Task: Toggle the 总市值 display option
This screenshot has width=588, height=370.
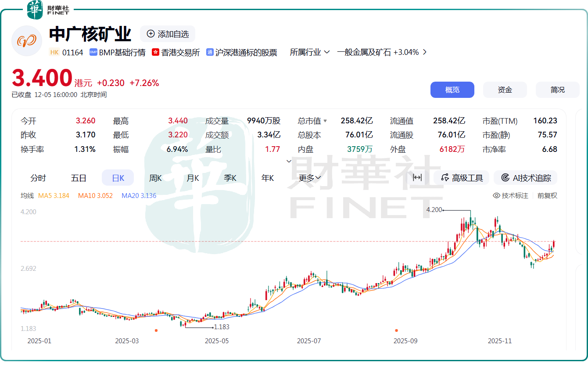Action: tap(312, 121)
